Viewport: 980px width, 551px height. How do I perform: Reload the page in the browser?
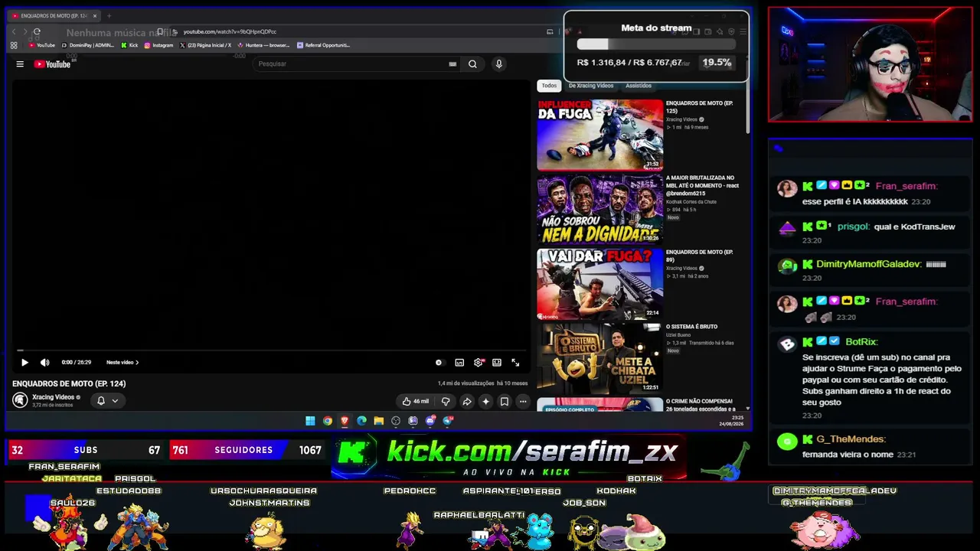click(37, 31)
